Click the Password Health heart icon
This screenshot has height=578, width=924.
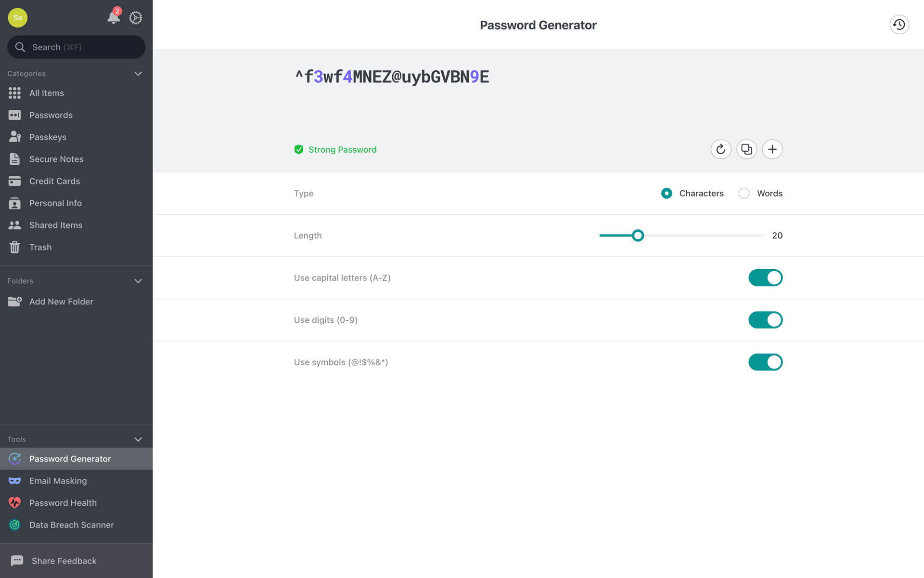pyautogui.click(x=14, y=503)
